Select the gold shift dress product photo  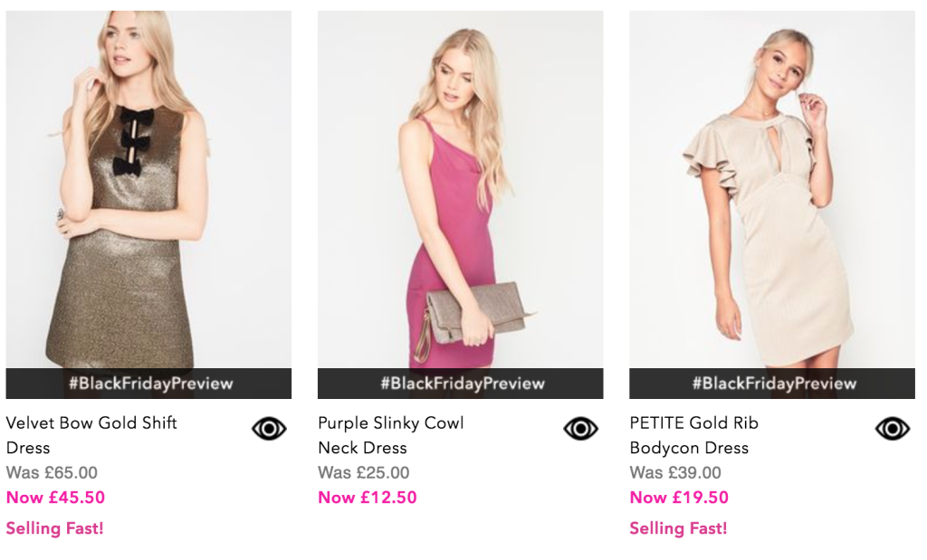(x=148, y=190)
